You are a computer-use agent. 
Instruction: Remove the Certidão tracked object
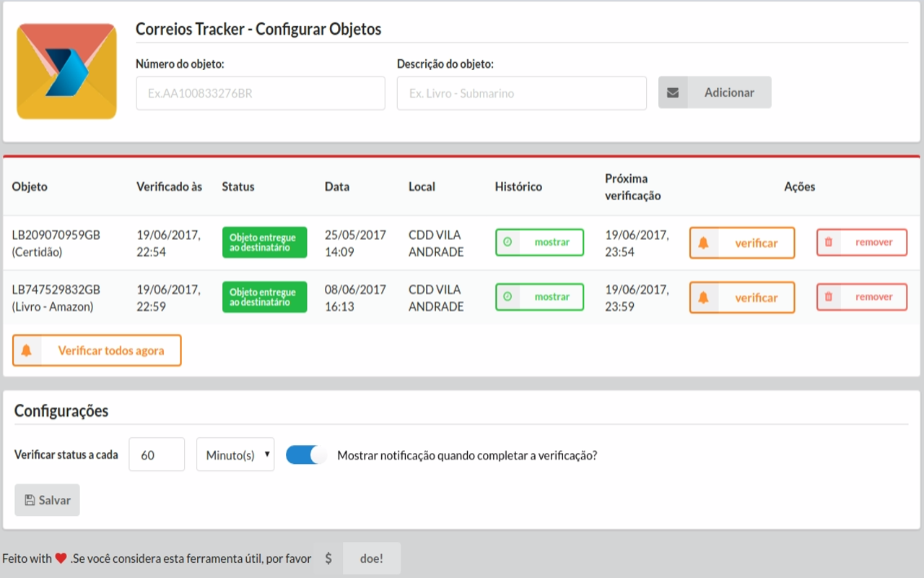pyautogui.click(x=870, y=242)
